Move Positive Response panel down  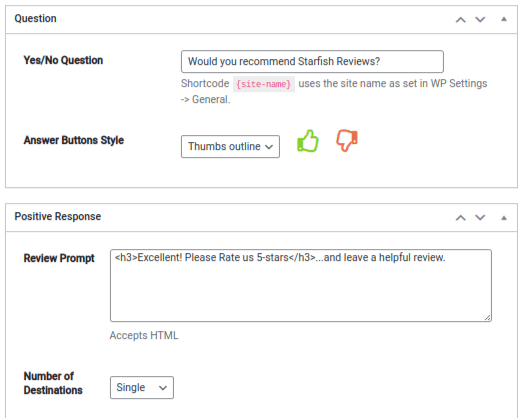point(480,218)
